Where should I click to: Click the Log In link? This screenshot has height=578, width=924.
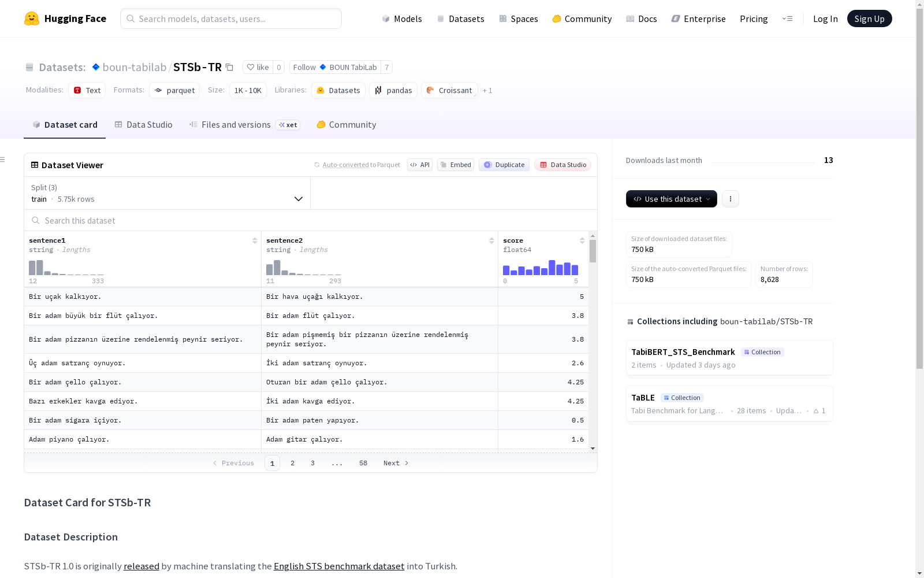pyautogui.click(x=825, y=18)
